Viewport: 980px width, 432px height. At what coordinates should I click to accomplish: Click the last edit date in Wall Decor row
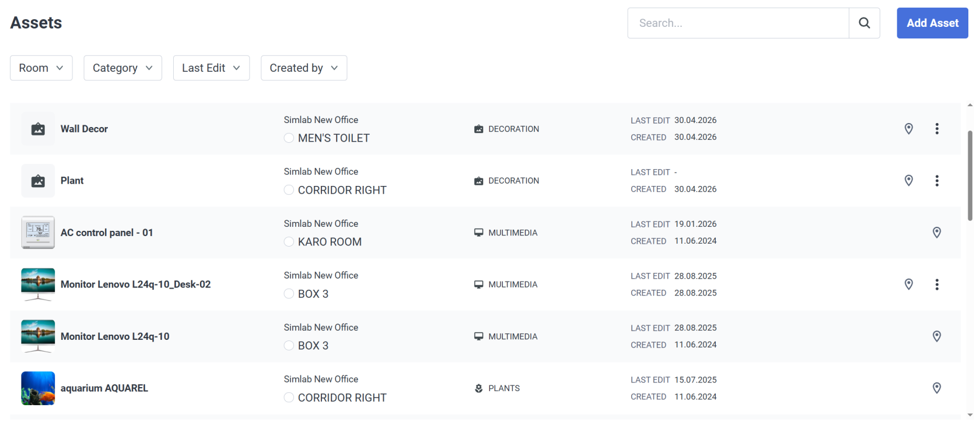click(x=695, y=120)
